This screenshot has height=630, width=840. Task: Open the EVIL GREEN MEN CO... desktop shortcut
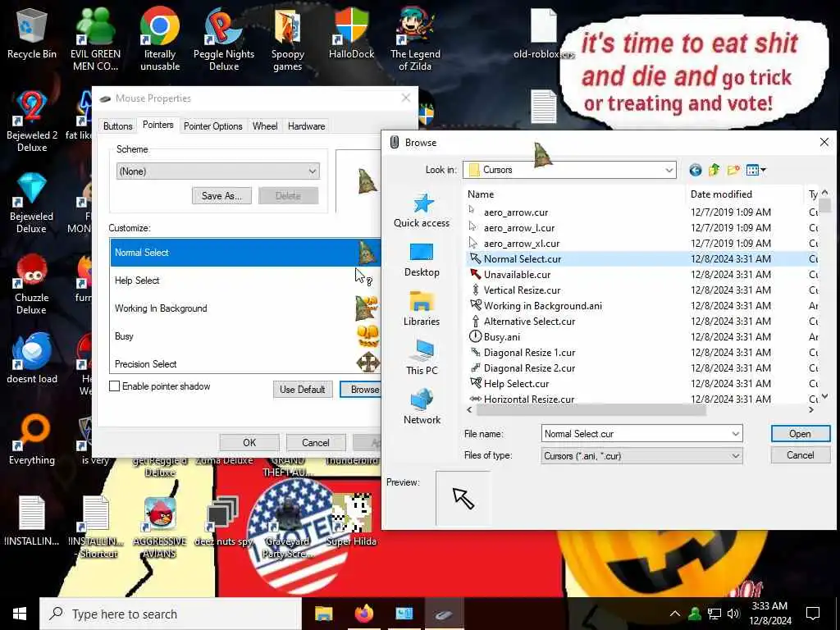pyautogui.click(x=95, y=39)
